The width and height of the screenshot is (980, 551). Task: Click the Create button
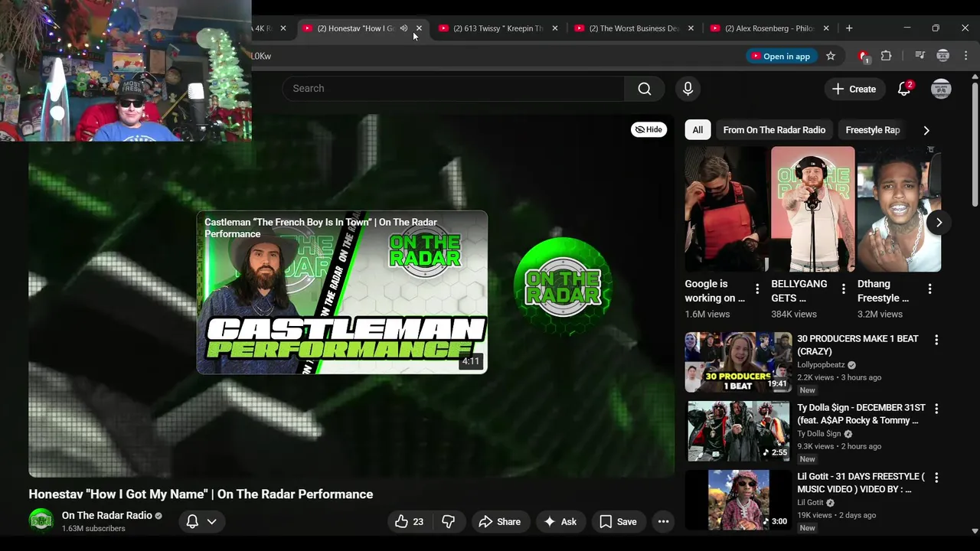[x=854, y=89]
